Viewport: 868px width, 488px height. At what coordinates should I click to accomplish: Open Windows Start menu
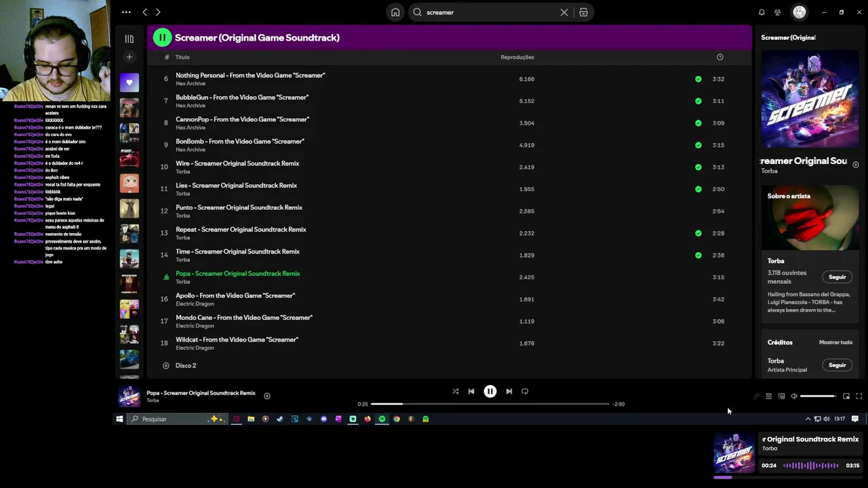(x=119, y=419)
